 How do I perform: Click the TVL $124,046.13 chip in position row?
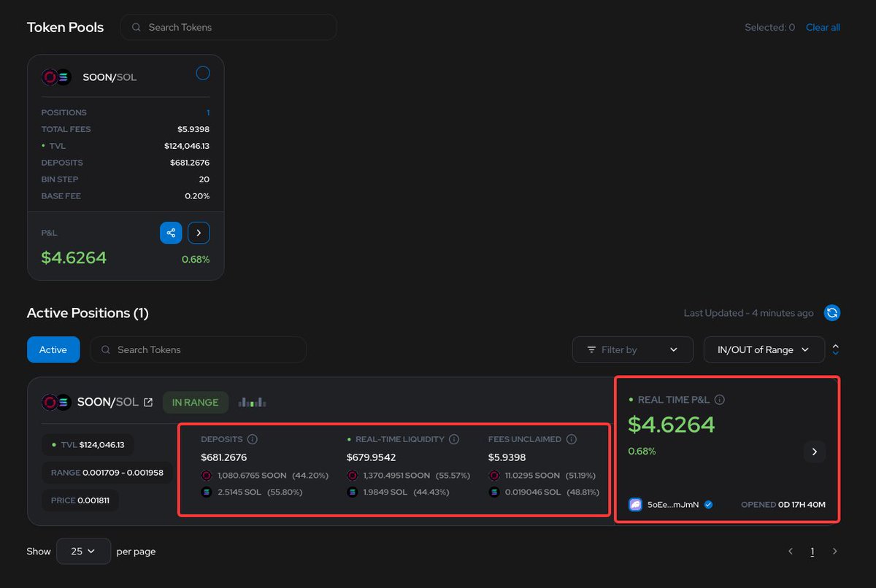point(88,445)
